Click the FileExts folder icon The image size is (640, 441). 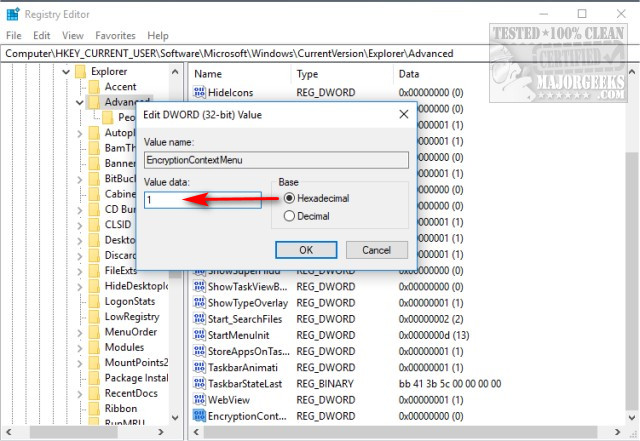point(94,270)
